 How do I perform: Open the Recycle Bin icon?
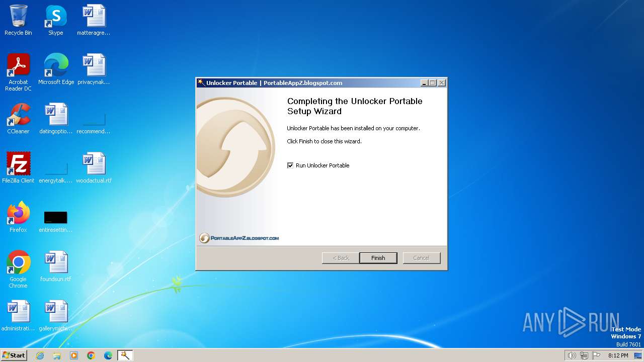pyautogui.click(x=18, y=20)
